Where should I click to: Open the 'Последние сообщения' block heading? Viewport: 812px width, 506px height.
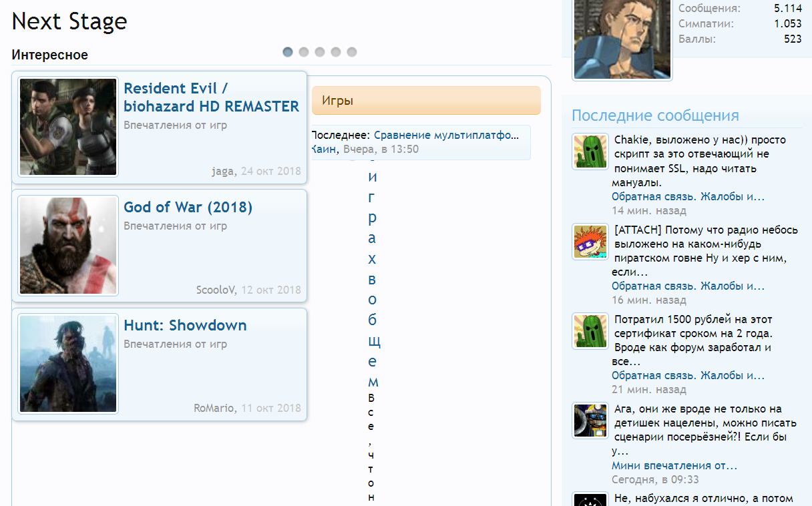655,115
